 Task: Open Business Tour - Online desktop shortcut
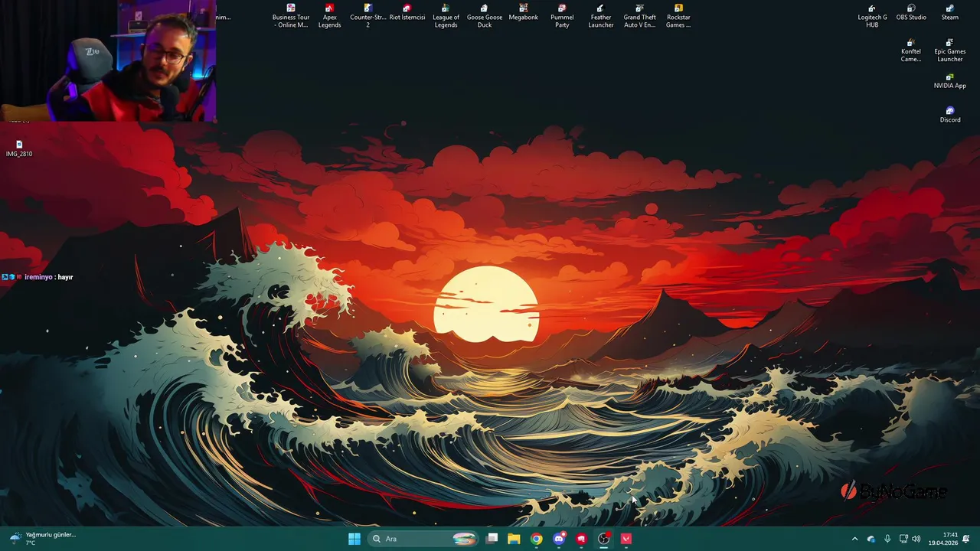pyautogui.click(x=291, y=16)
